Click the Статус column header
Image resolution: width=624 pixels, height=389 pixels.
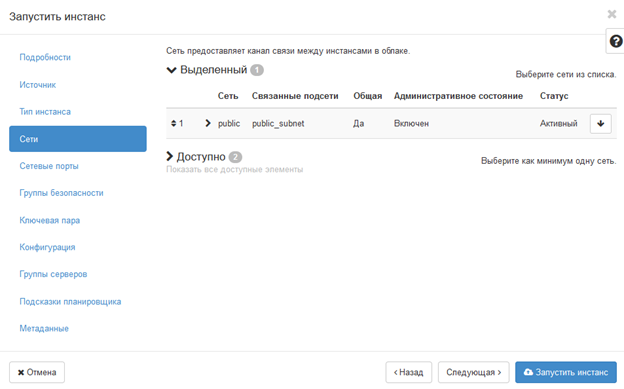pyautogui.click(x=554, y=96)
